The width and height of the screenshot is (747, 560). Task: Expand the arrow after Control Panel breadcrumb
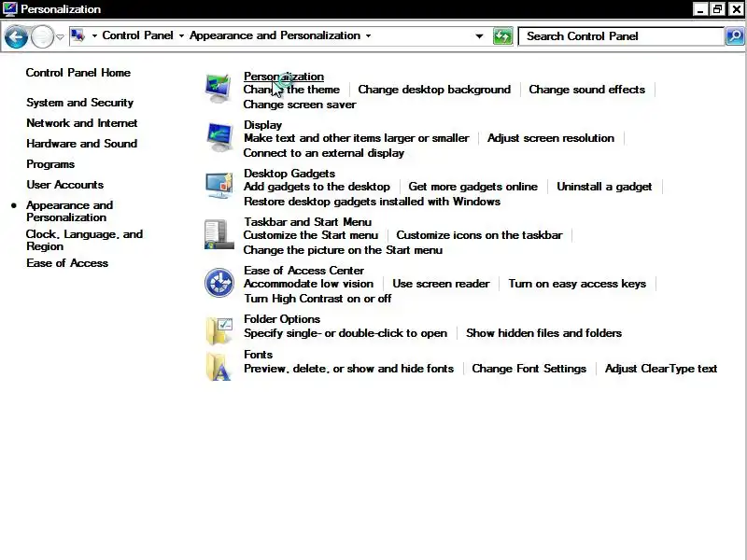click(181, 35)
